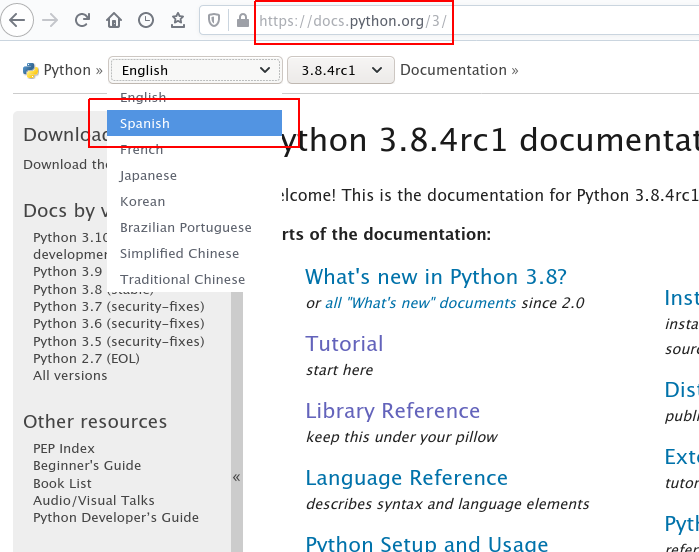
Task: Open the history clock icon
Action: click(x=146, y=20)
